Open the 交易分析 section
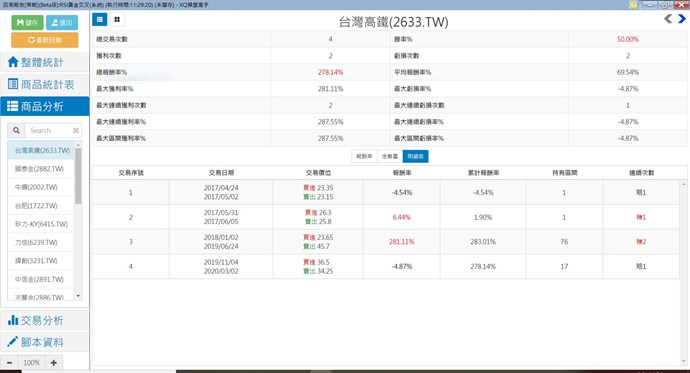The height and width of the screenshot is (373, 690). click(44, 320)
